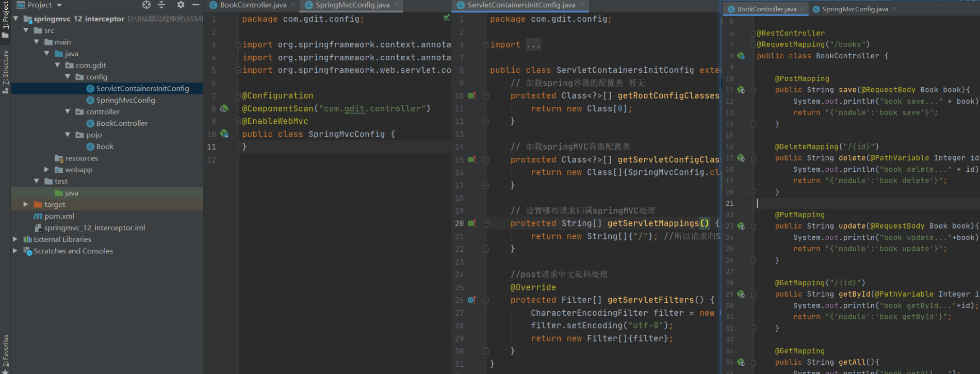Click Spring gutter icon at BookController class
The height and width of the screenshot is (374, 980).
tap(741, 56)
